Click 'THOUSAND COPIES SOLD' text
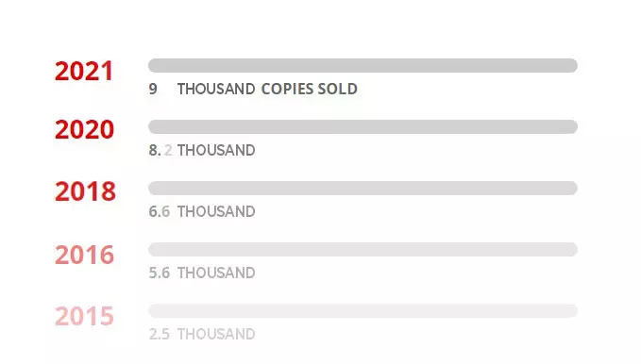641x364 pixels. (267, 89)
